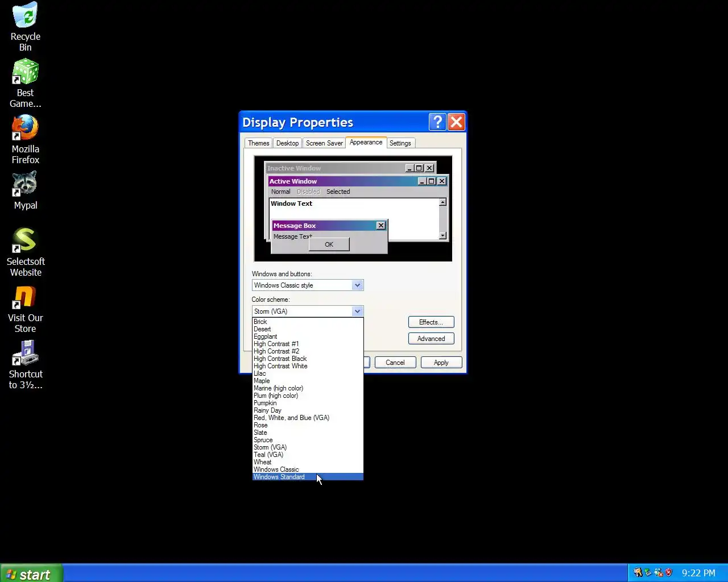Click the help question mark in Display Properties
Image resolution: width=728 pixels, height=582 pixels.
(x=437, y=122)
